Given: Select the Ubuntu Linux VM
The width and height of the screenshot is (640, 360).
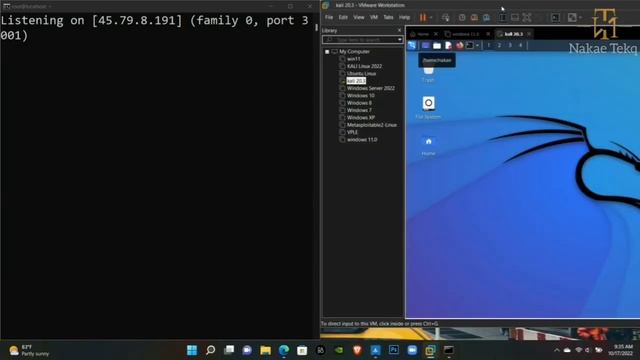Looking at the screenshot, I should click(361, 73).
